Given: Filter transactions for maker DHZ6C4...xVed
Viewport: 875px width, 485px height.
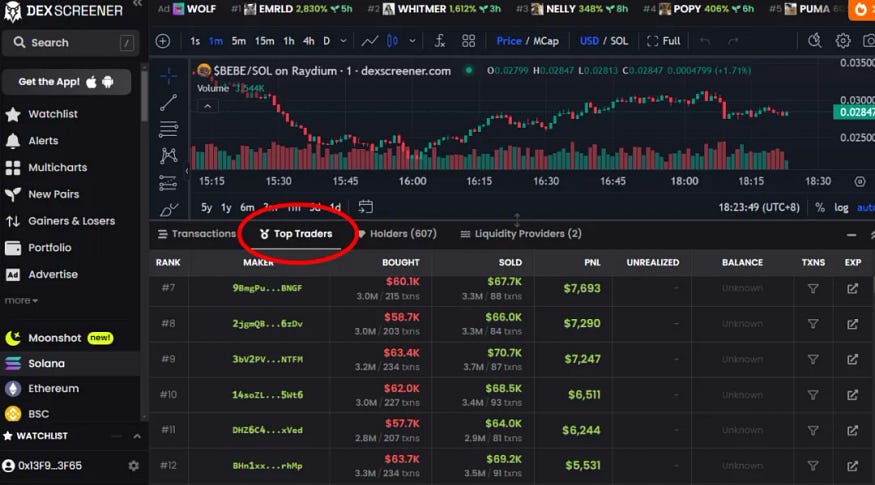Looking at the screenshot, I should coord(813,430).
